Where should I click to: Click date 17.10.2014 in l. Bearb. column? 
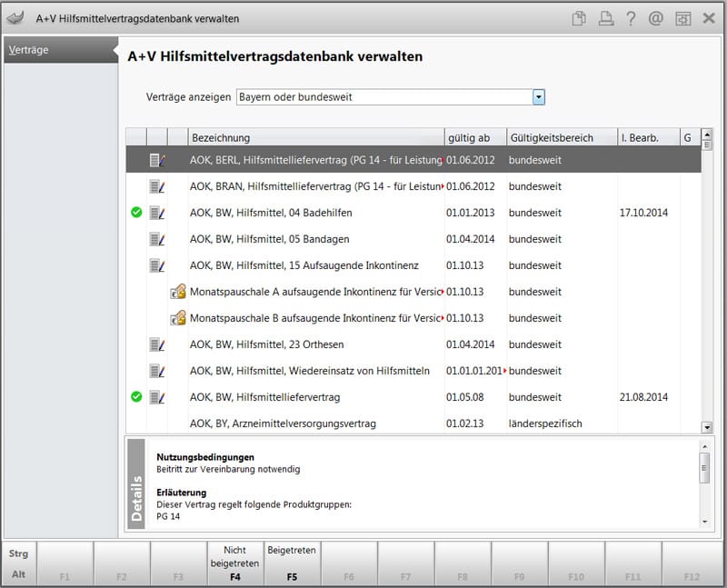pyautogui.click(x=643, y=213)
